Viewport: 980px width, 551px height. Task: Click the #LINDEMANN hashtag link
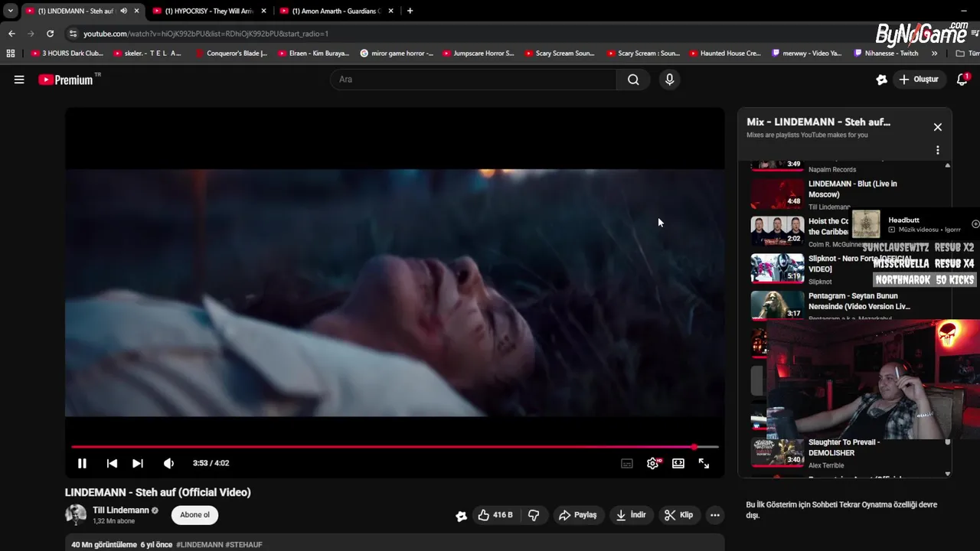pos(200,545)
